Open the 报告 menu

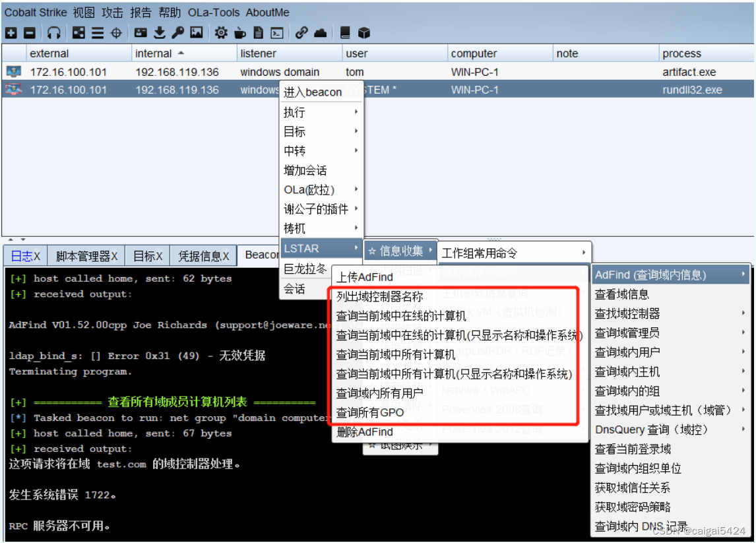coord(141,12)
